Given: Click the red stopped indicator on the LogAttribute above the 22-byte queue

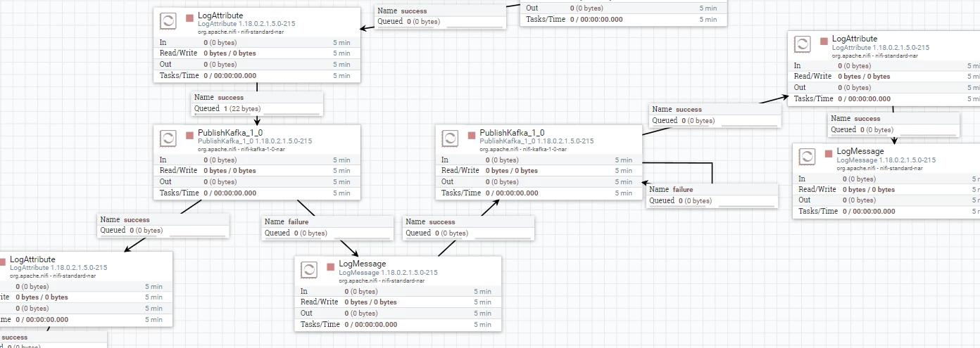Looking at the screenshot, I should tap(190, 18).
